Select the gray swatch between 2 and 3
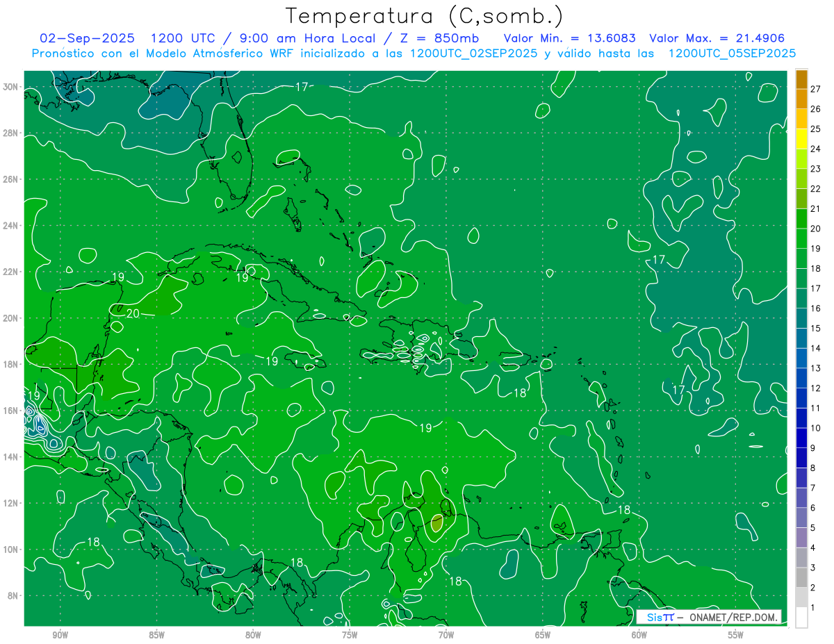 tap(801, 577)
